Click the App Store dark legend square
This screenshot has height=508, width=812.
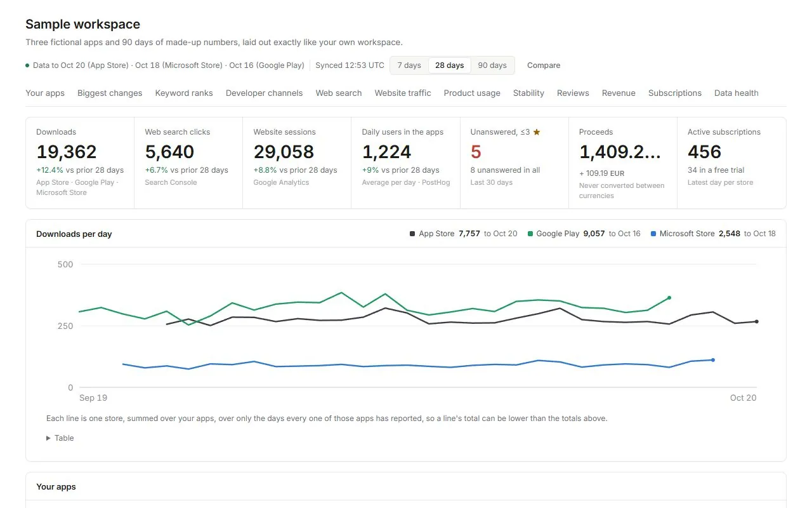(x=412, y=234)
